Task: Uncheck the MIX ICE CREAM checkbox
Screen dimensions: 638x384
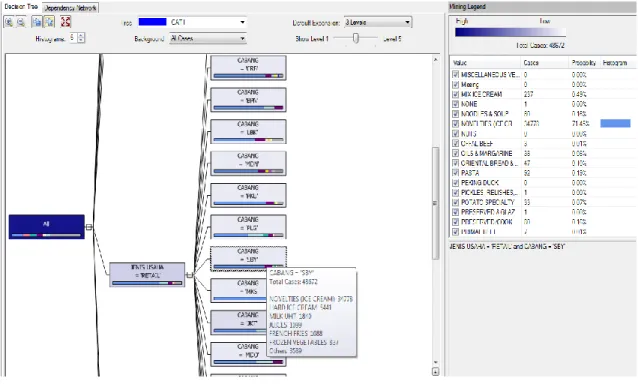Action: [455, 94]
